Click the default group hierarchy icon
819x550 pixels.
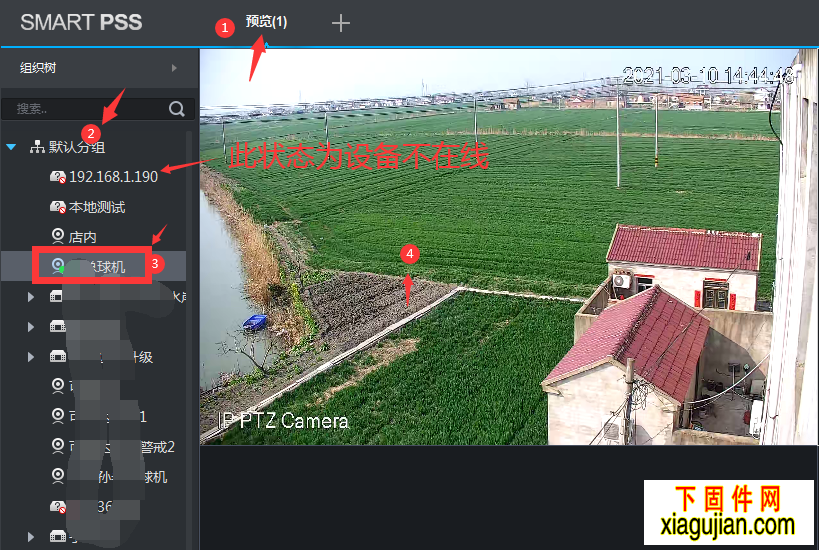click(x=37, y=147)
